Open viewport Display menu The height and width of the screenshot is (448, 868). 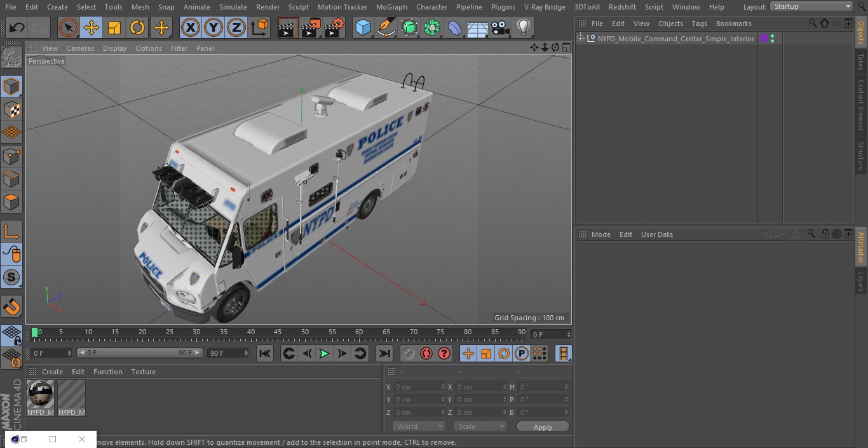(114, 48)
